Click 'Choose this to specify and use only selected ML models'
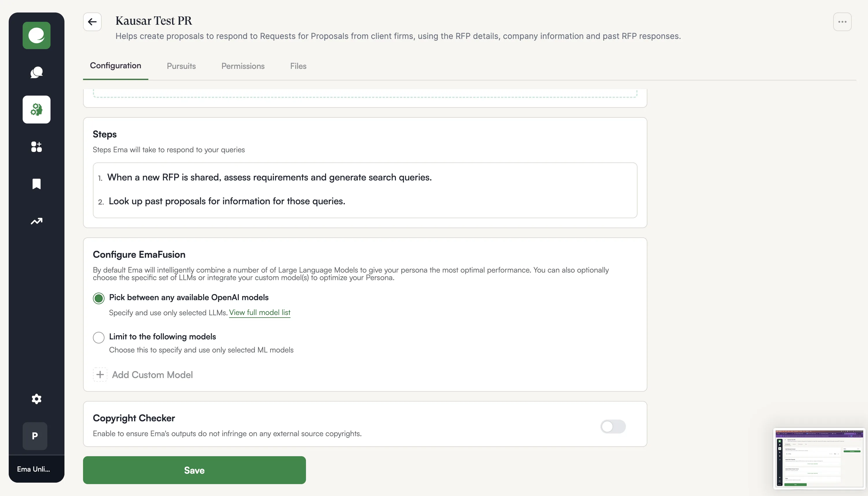 [201, 350]
